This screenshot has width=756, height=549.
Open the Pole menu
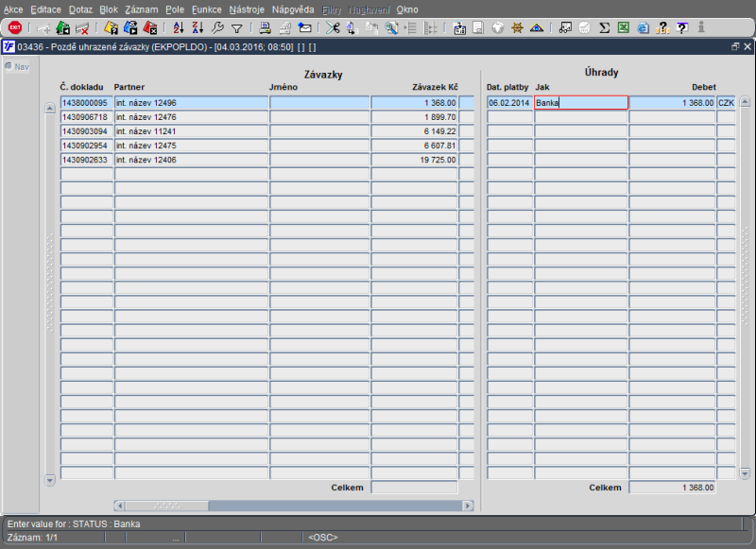click(x=175, y=9)
